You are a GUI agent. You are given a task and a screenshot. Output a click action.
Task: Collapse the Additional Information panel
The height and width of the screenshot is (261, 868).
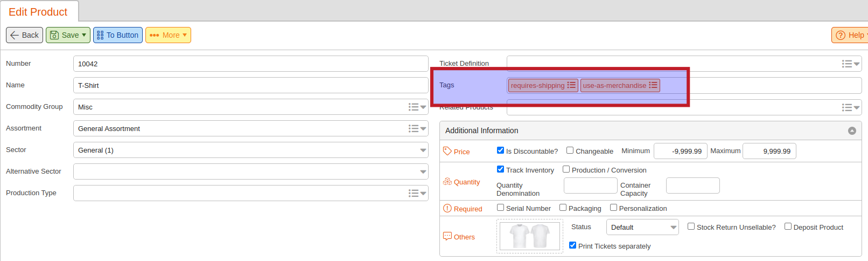(852, 130)
